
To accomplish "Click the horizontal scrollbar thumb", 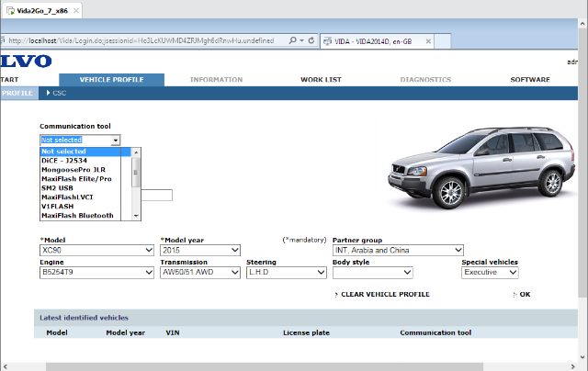I will coord(265,366).
